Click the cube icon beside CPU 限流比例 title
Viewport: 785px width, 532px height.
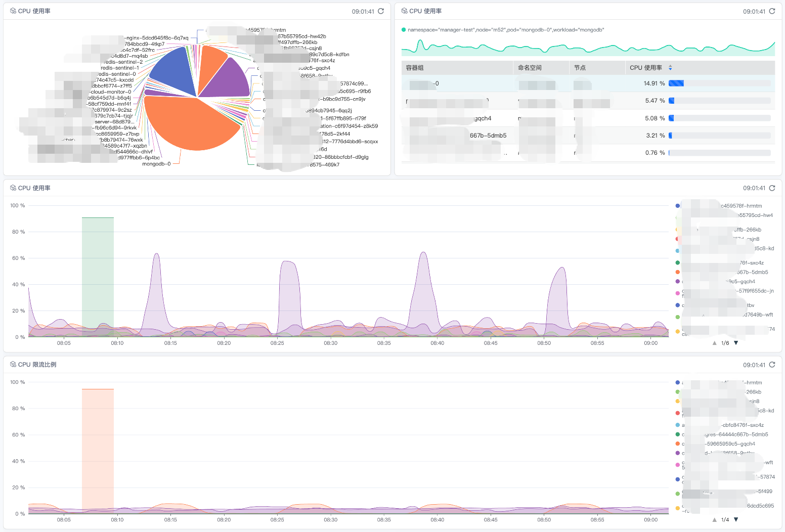pos(13,365)
